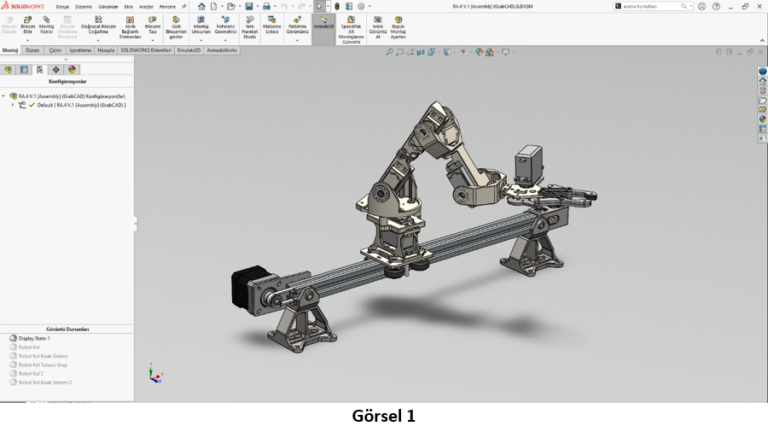Screen dimensions: 768x426
Task: Switch to the SOLIDWORKS Eklentileri tab
Action: coord(146,49)
